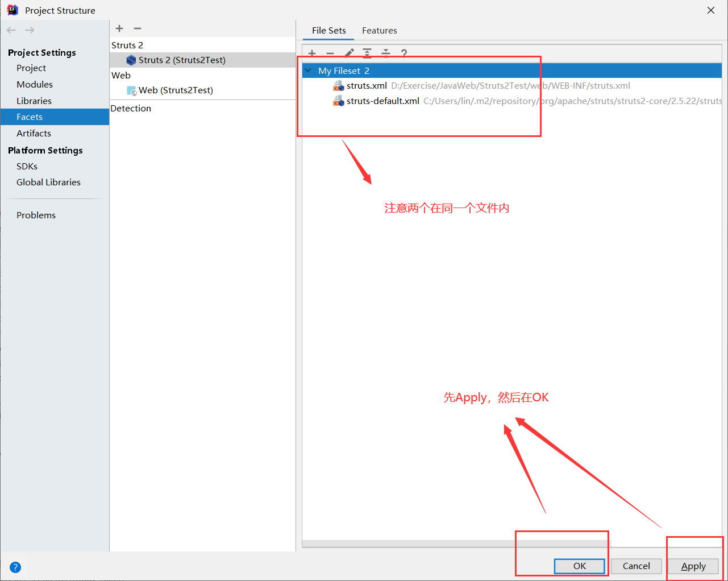Click the Cancel button
This screenshot has width=728, height=581.
click(637, 566)
